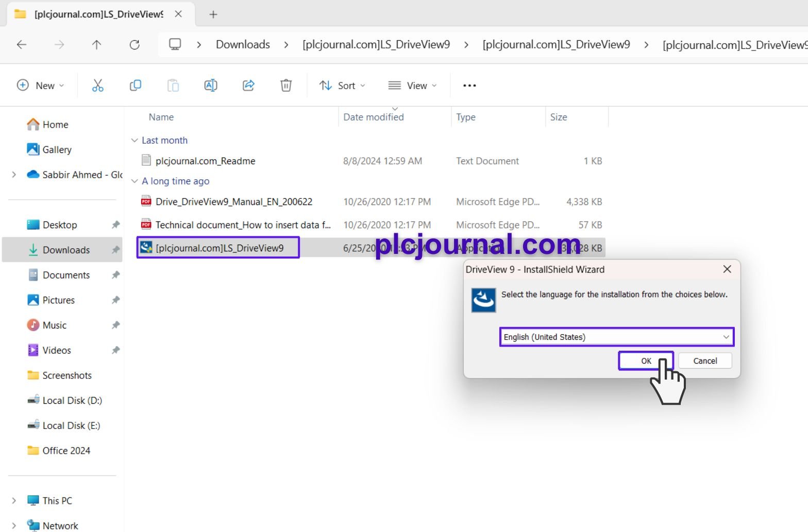Open the Sort dropdown menu
808x532 pixels.
click(x=342, y=85)
